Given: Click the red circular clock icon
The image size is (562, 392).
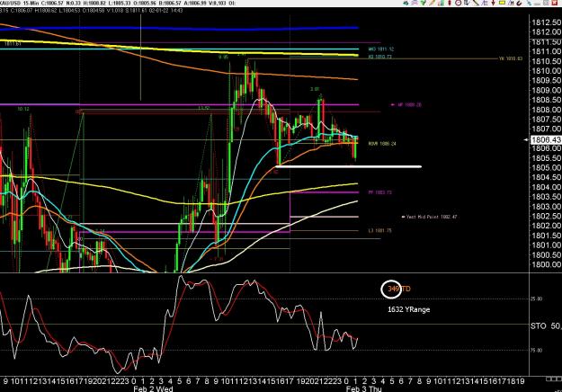Looking at the screenshot, I should pos(459,3).
